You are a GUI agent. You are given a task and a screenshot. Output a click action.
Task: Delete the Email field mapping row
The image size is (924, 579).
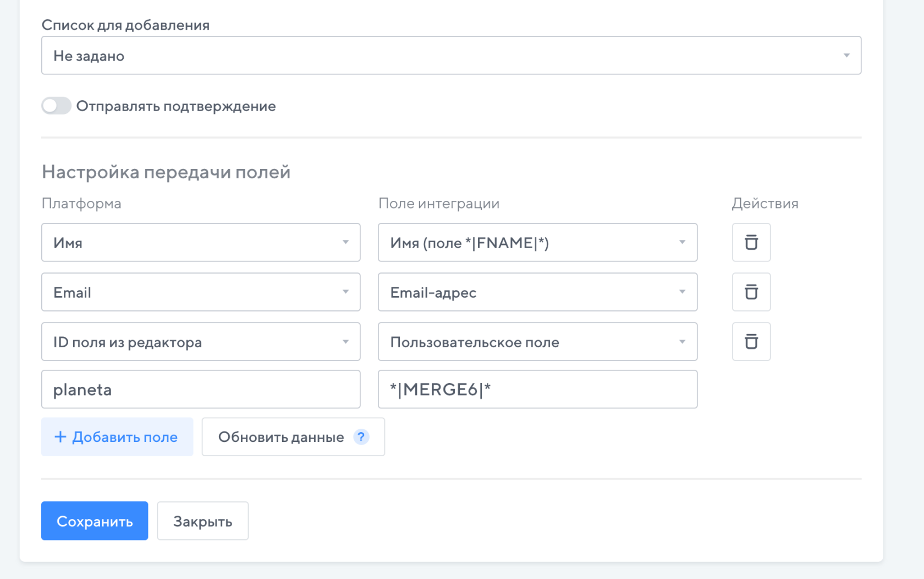click(751, 292)
